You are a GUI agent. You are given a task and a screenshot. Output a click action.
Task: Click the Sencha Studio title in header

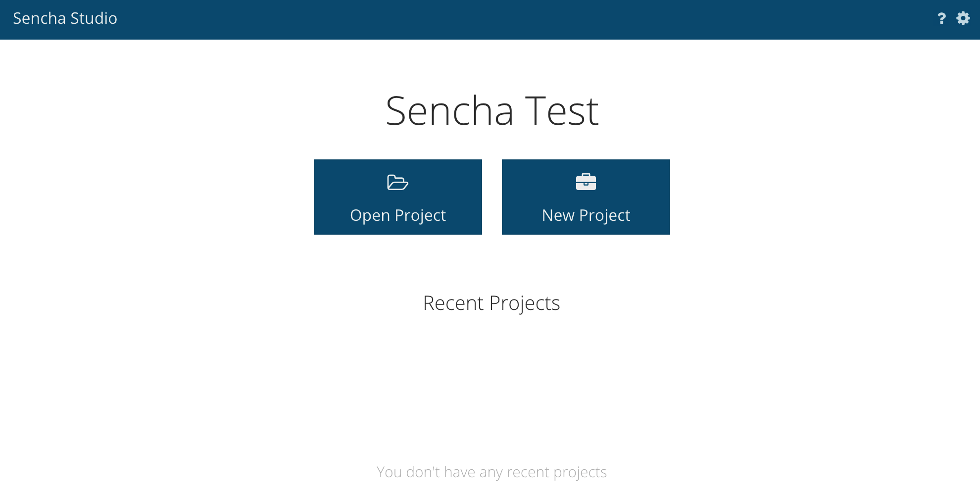[65, 18]
